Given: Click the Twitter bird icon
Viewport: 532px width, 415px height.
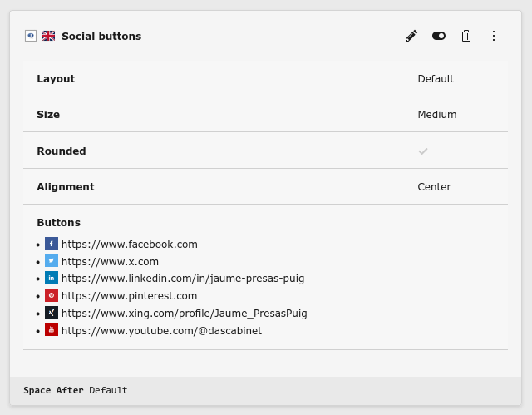Looking at the screenshot, I should click(52, 261).
